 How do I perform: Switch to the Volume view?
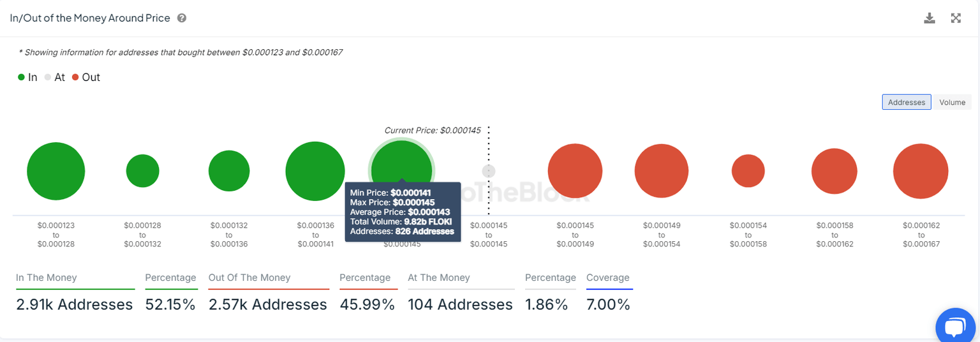click(x=952, y=102)
